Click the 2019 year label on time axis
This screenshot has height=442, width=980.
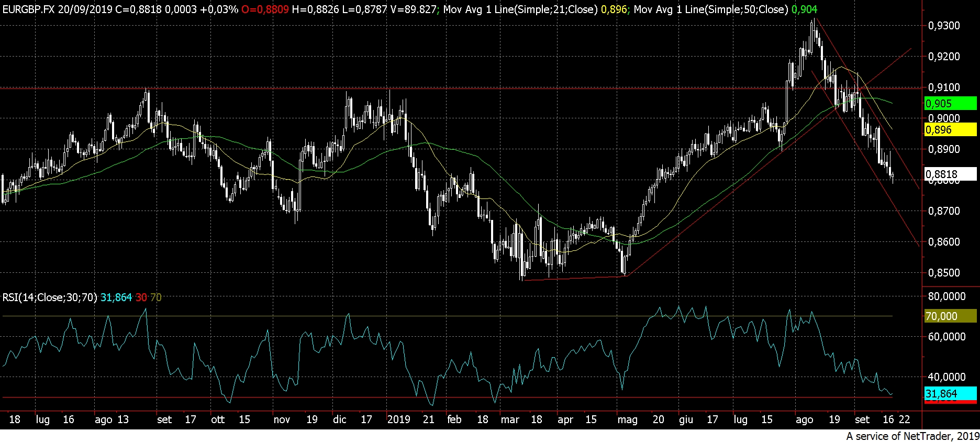[398, 419]
